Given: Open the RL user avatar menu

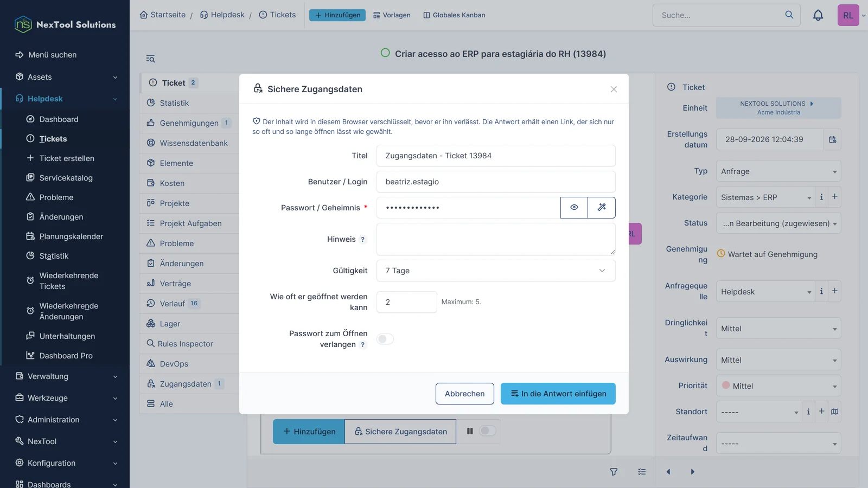Looking at the screenshot, I should click(848, 15).
